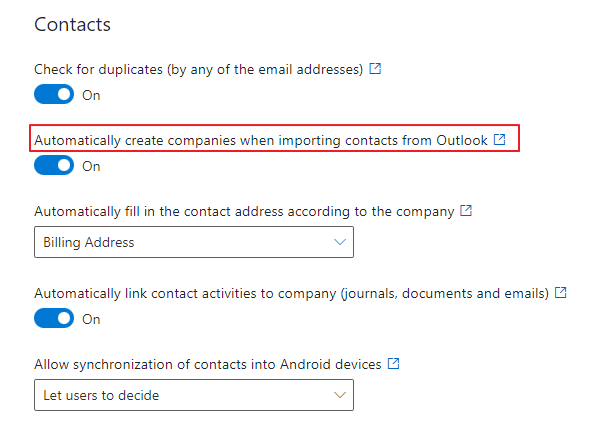
Task: Click the Automatically link contact activities label
Action: point(291,293)
